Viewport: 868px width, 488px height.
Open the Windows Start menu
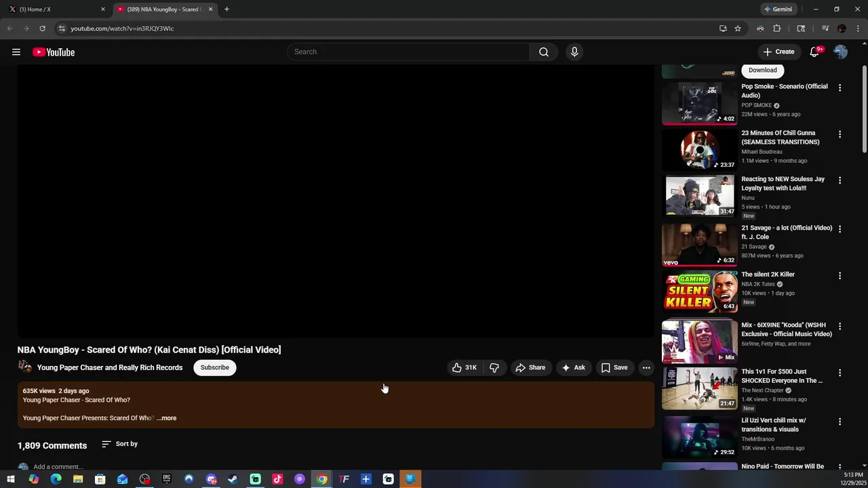pos(11,479)
